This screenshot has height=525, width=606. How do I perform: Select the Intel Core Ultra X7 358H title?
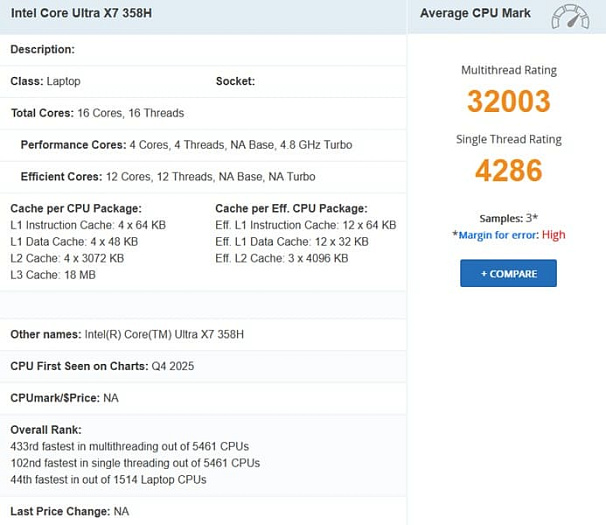click(81, 13)
